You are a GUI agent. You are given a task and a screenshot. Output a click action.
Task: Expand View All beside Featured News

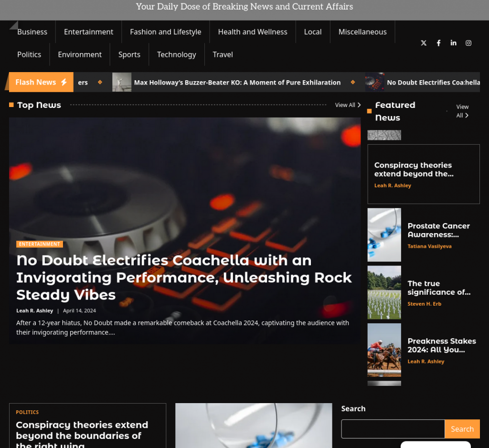point(462,111)
